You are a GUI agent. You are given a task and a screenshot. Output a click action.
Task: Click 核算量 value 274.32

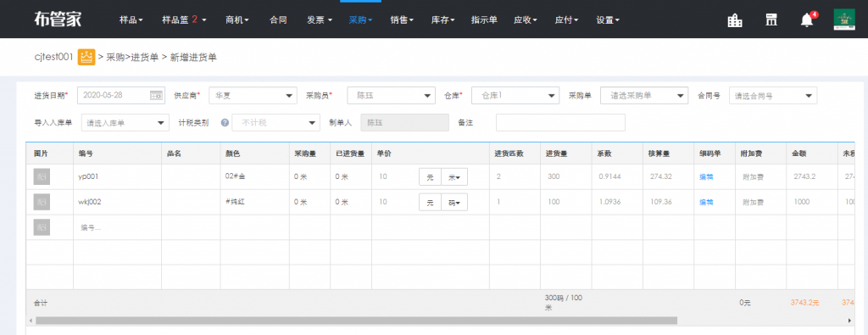coord(661,177)
